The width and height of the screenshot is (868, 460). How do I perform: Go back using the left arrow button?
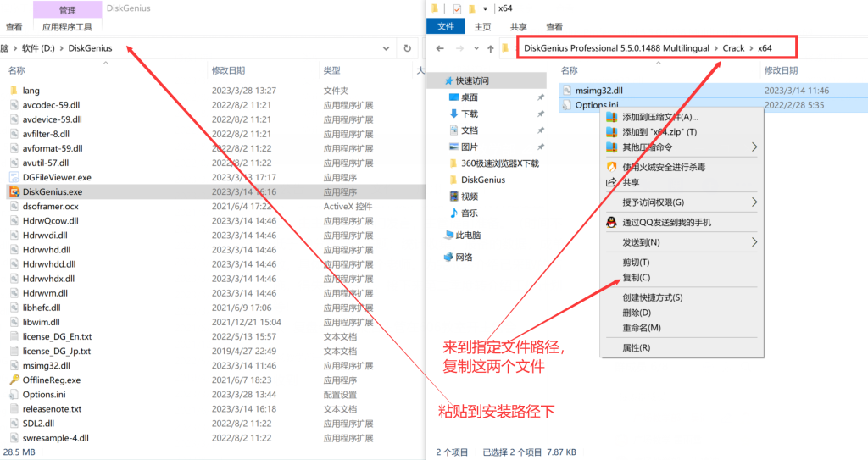click(440, 49)
